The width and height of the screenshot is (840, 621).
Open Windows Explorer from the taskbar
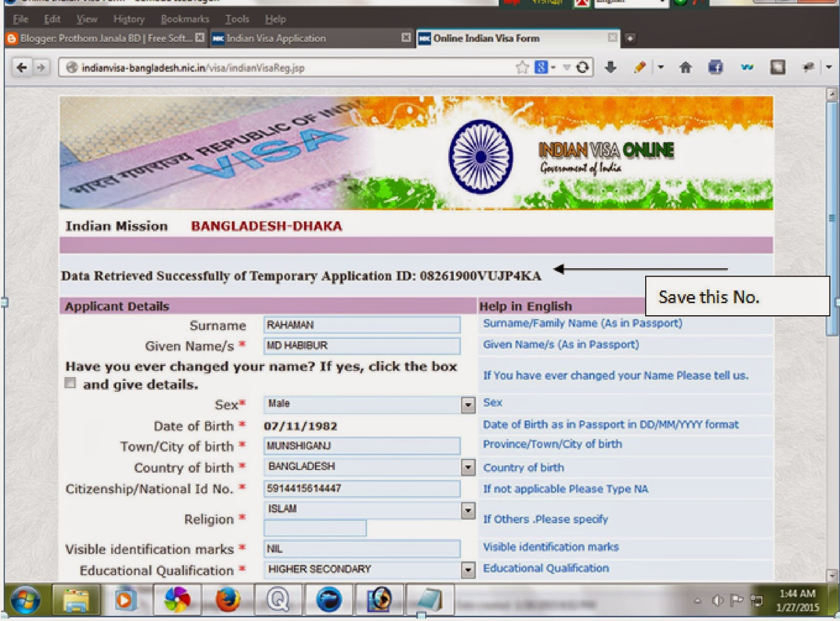pos(77,601)
